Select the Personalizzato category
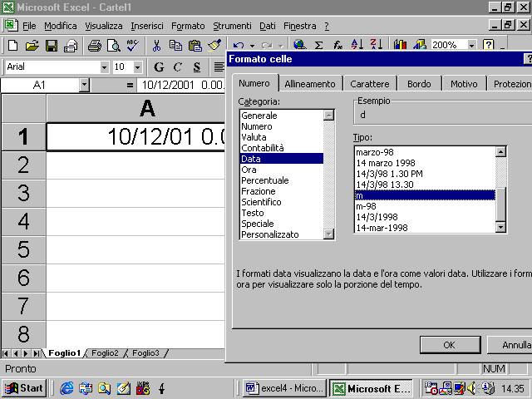 pyautogui.click(x=282, y=234)
